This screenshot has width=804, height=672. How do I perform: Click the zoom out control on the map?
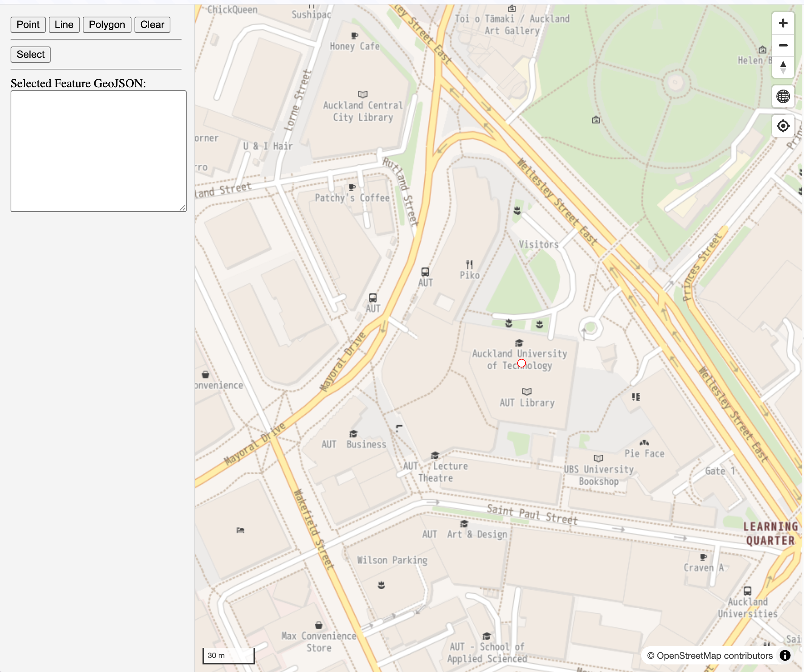(783, 45)
